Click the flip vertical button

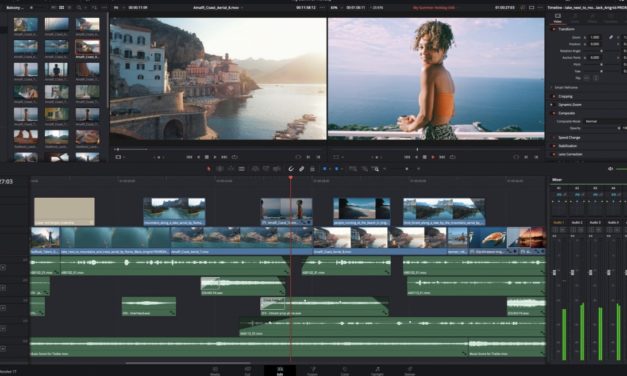click(595, 78)
